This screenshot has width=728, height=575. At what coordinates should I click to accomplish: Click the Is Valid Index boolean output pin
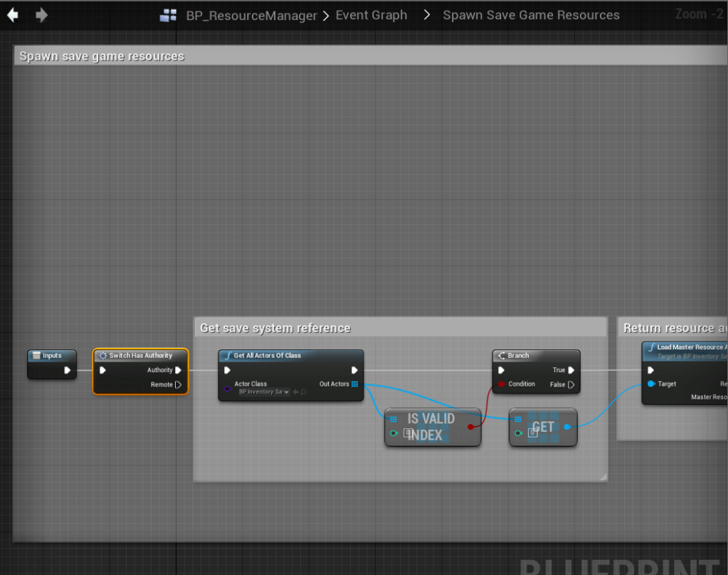pos(470,427)
